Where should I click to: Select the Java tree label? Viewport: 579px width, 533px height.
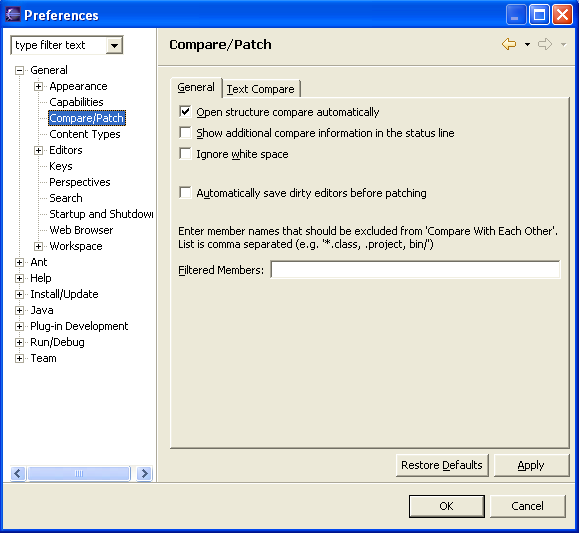pos(42,310)
